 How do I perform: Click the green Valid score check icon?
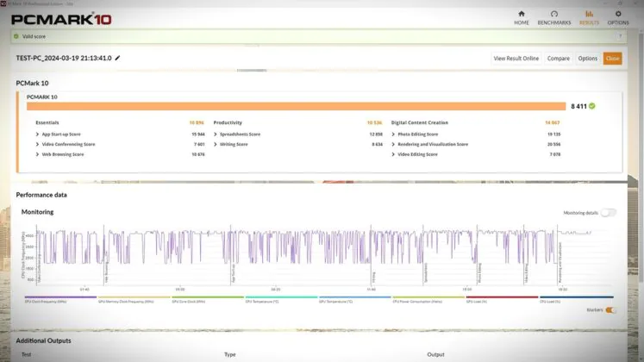16,36
